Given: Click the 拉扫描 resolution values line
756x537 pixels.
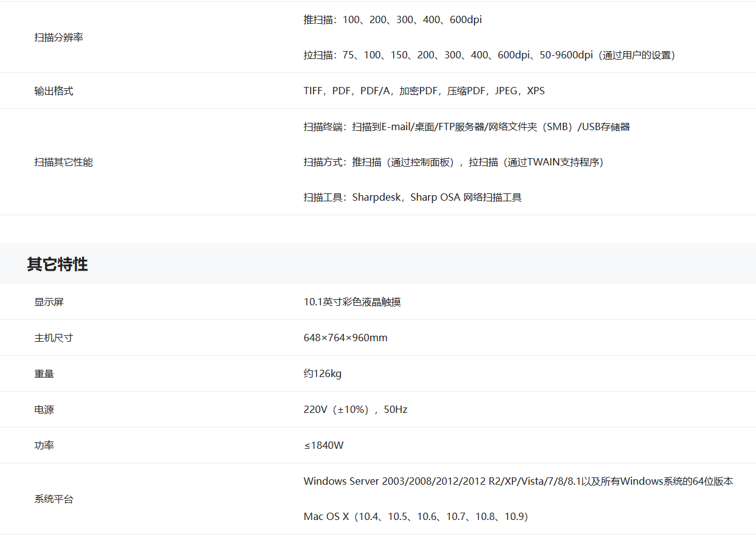Looking at the screenshot, I should [489, 55].
